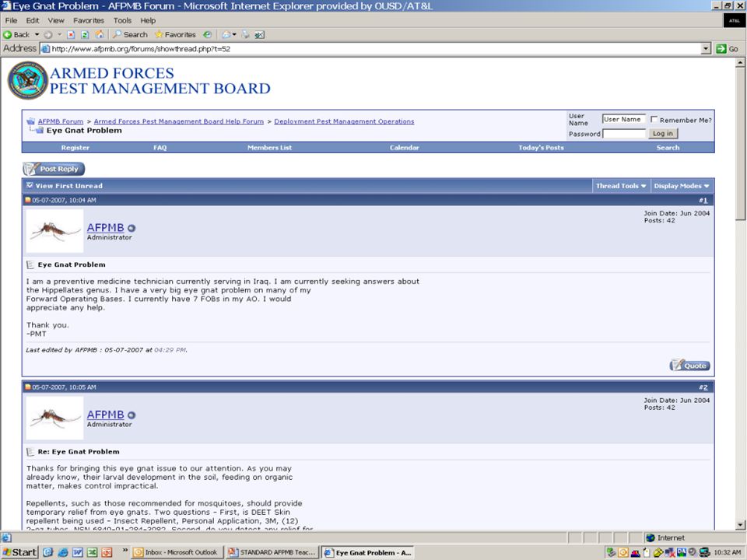Open the Search toolbar button

pos(130,35)
